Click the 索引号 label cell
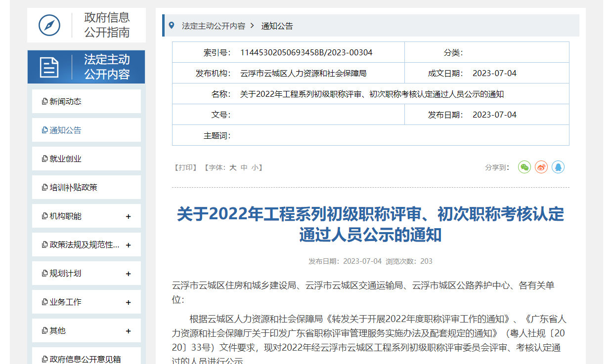Screen dimensions: 612x364 coord(218,52)
